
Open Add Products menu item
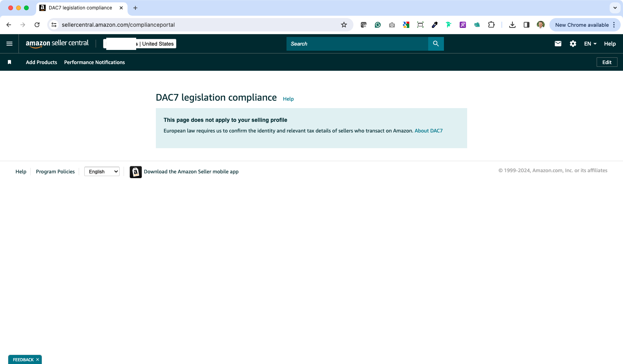tap(41, 62)
